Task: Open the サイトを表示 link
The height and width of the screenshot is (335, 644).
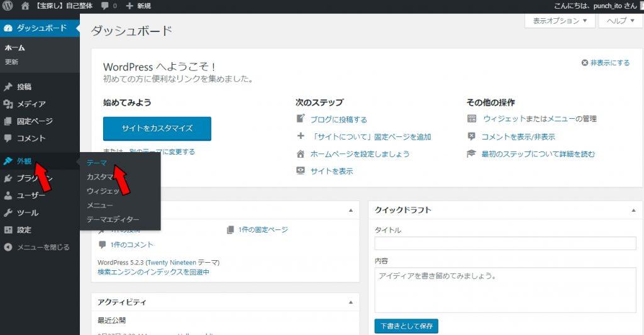Action: [x=332, y=171]
